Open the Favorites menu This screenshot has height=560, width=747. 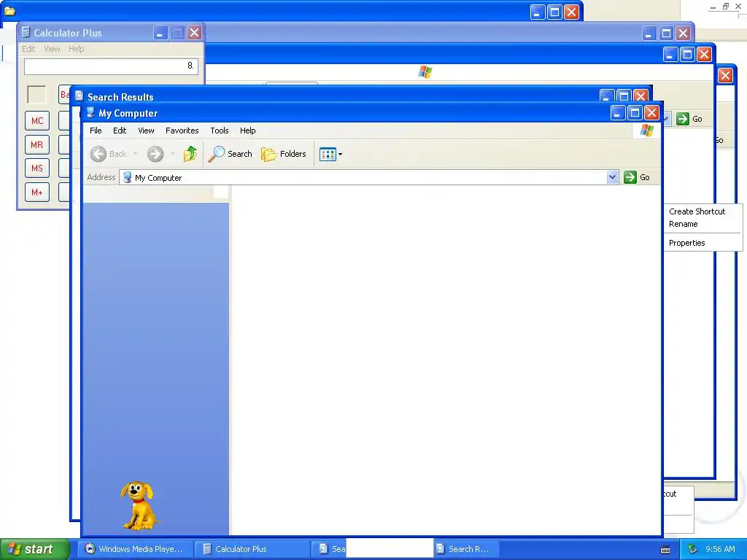(x=182, y=131)
